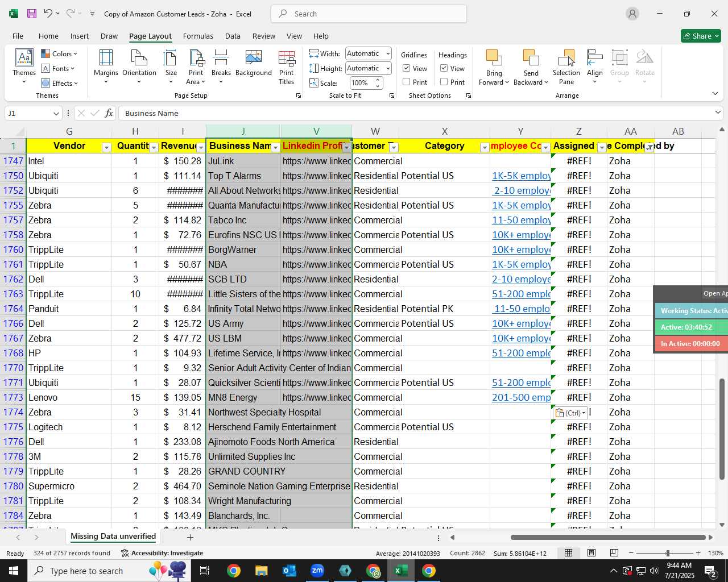Open the Print Area menu
Viewport: 728px width, 582px height.
(x=196, y=66)
